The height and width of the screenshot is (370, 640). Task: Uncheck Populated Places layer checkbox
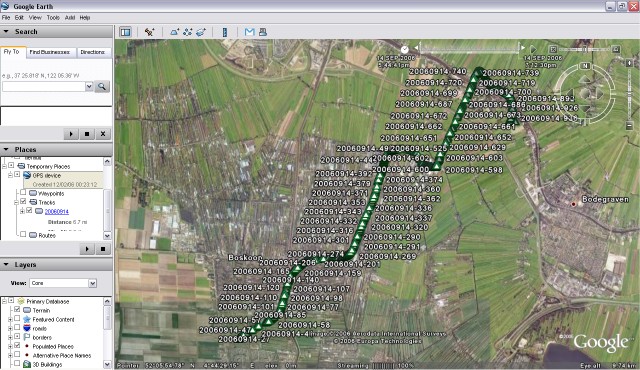(x=17, y=346)
